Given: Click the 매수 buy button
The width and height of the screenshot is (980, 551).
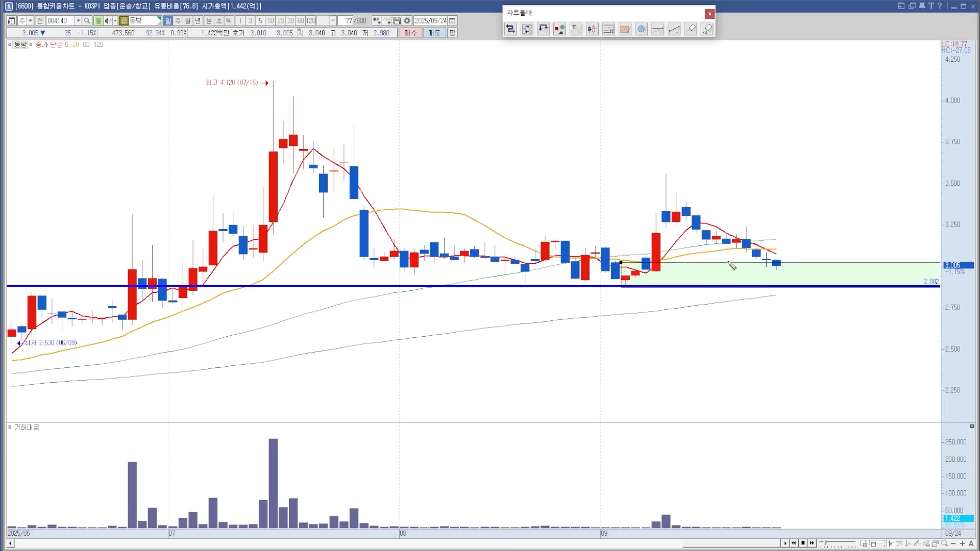Looking at the screenshot, I should click(410, 33).
